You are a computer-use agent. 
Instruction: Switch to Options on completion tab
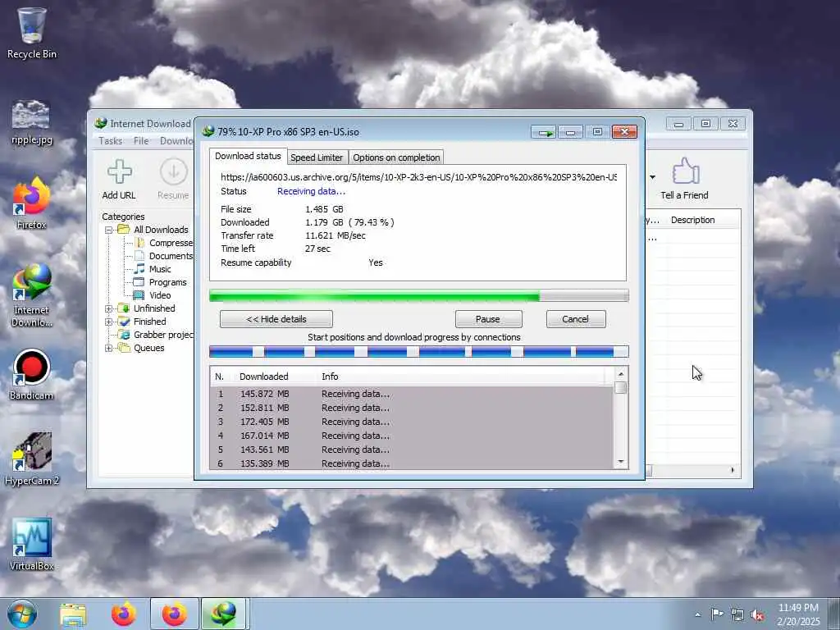(396, 157)
